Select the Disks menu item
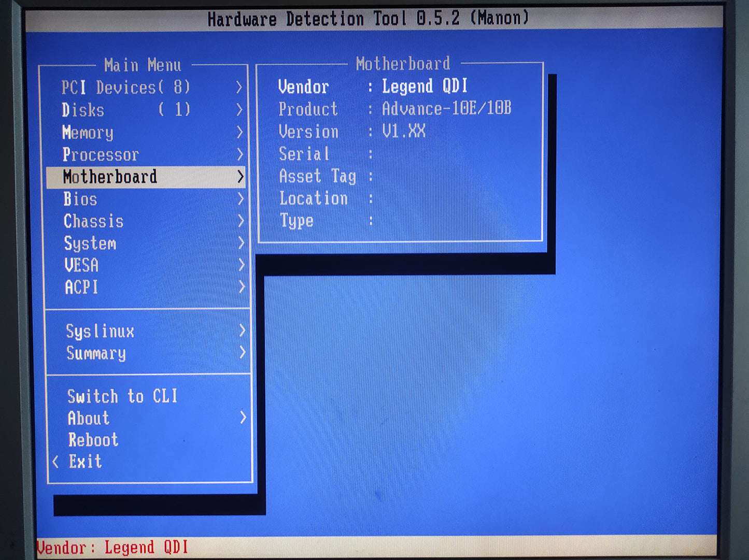 pos(83,110)
